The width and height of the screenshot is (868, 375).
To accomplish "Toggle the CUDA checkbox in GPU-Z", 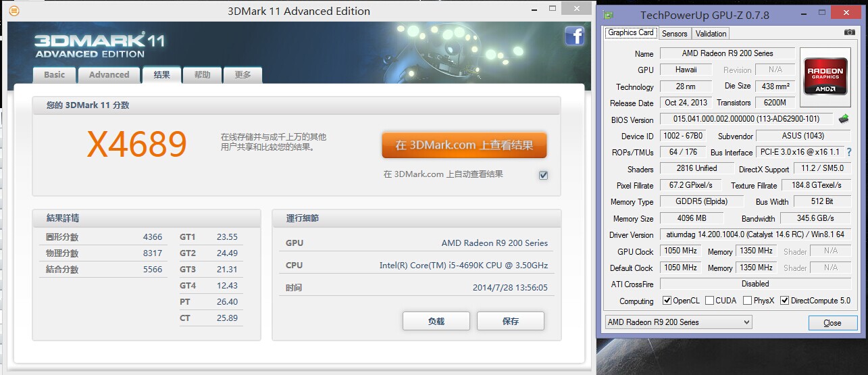I will [x=709, y=301].
